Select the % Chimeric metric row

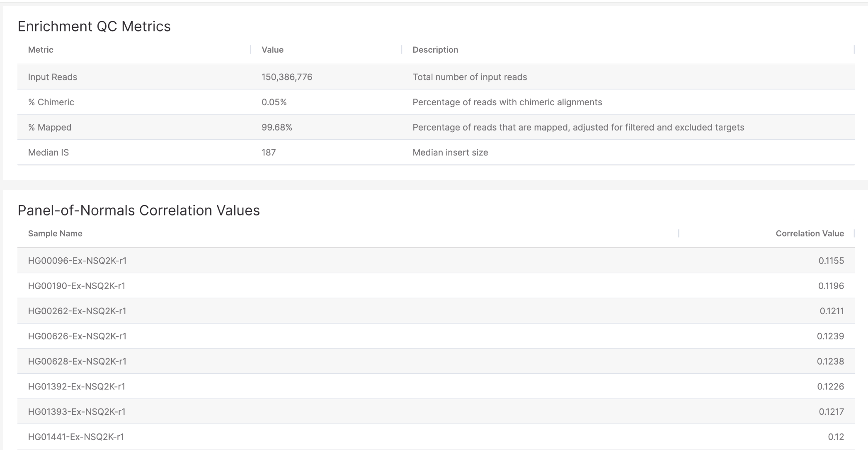pyautogui.click(x=51, y=102)
